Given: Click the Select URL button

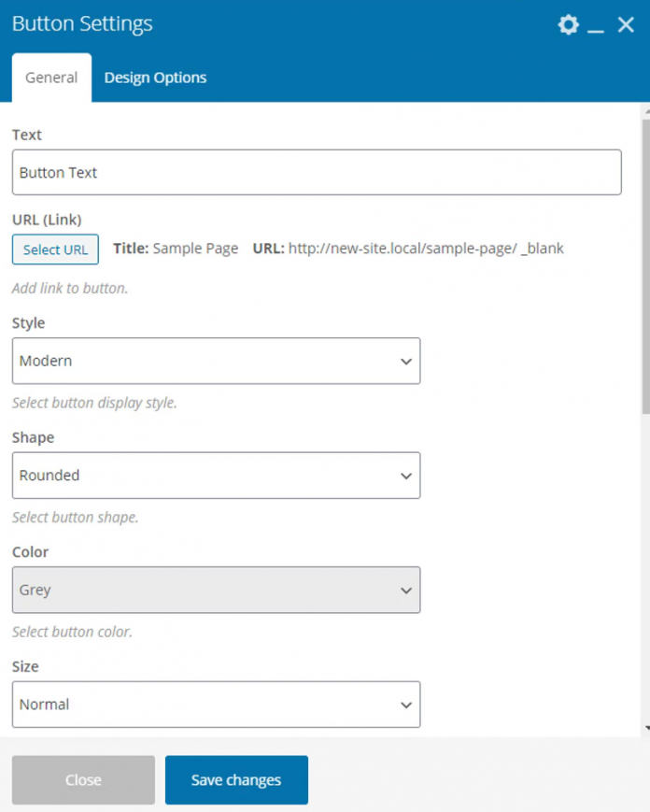Looking at the screenshot, I should tap(55, 249).
